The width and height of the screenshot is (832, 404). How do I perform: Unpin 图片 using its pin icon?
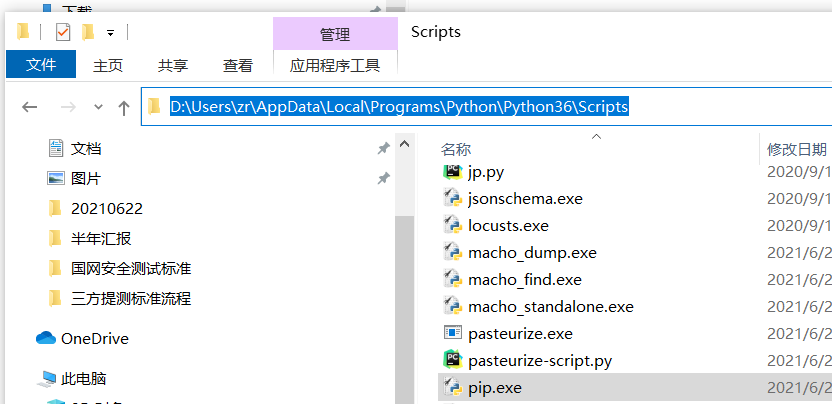[383, 178]
